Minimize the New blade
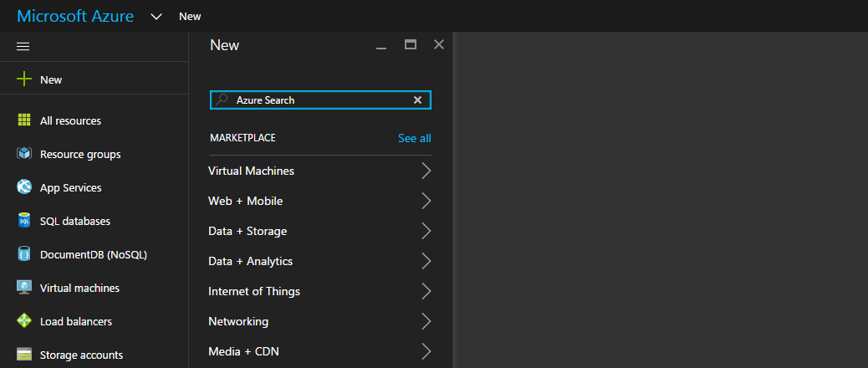868x368 pixels. pyautogui.click(x=380, y=49)
